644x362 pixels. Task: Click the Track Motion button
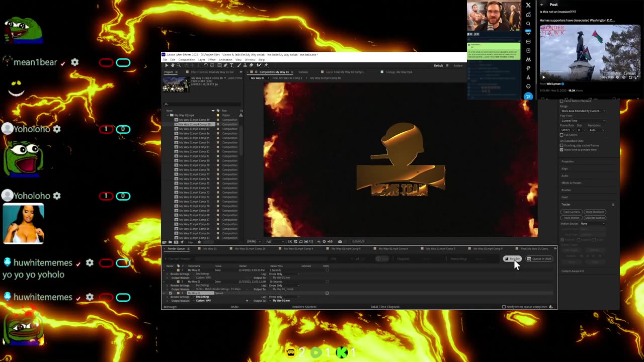pos(571,218)
